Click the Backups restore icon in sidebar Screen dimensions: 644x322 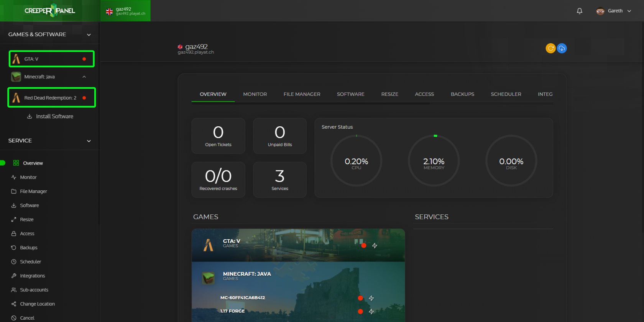pos(14,248)
